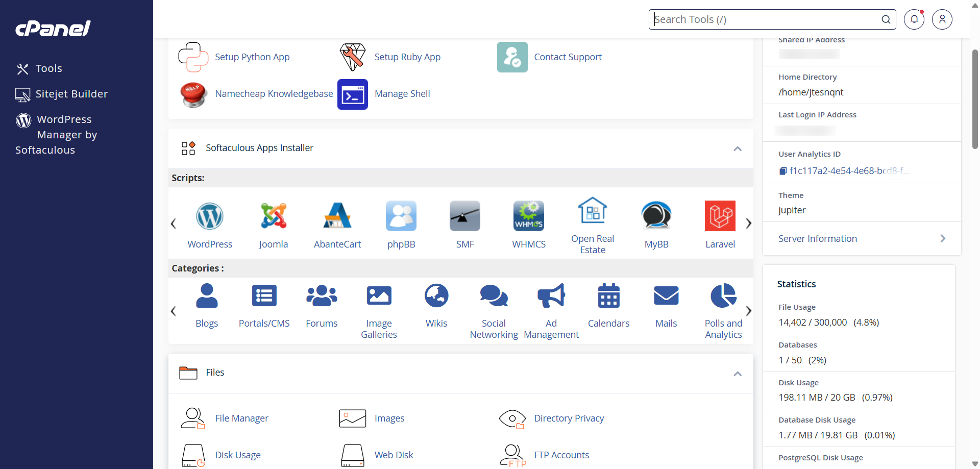The image size is (980, 469).
Task: Select the home directory path /home/jtesnqnt
Action: pos(811,92)
